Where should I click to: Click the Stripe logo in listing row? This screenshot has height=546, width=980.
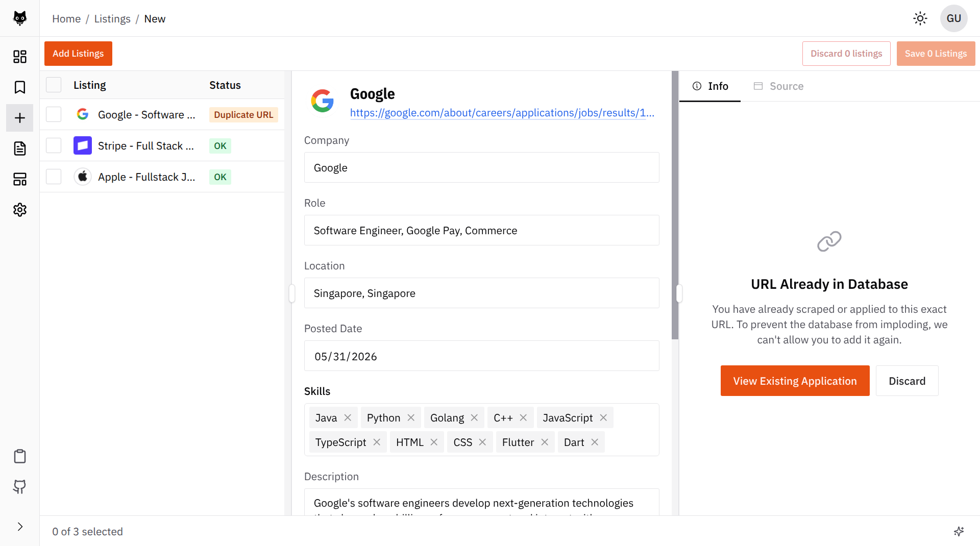pos(83,145)
